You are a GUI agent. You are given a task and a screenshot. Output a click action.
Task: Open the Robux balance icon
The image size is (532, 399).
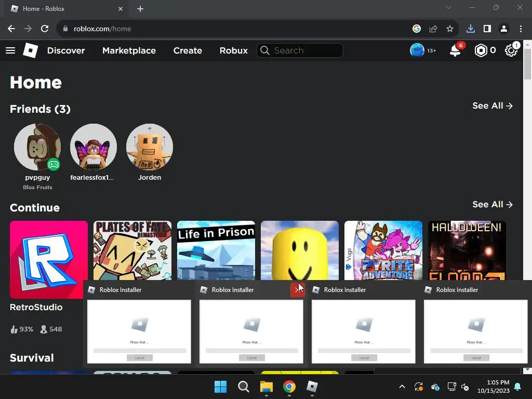481,50
